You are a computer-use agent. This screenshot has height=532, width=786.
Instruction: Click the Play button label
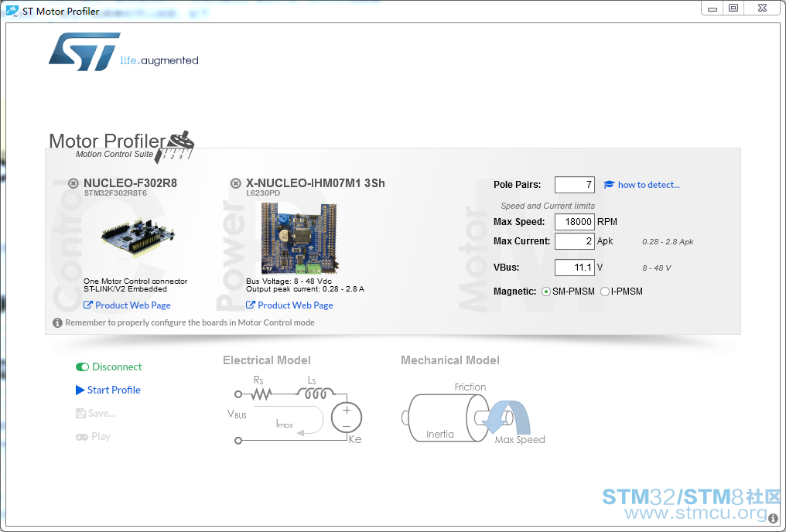click(x=101, y=437)
